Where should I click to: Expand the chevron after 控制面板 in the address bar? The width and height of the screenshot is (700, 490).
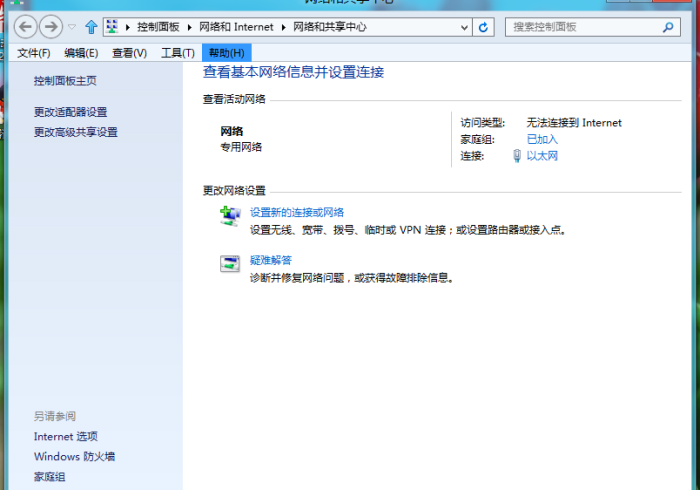click(x=190, y=27)
